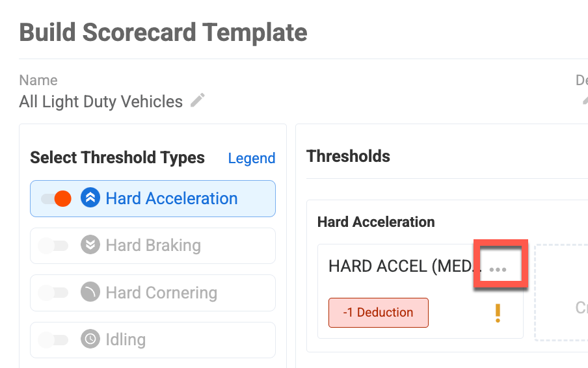Switch on the Idling toggle
Viewport: 588px width, 368px height.
pyautogui.click(x=53, y=340)
